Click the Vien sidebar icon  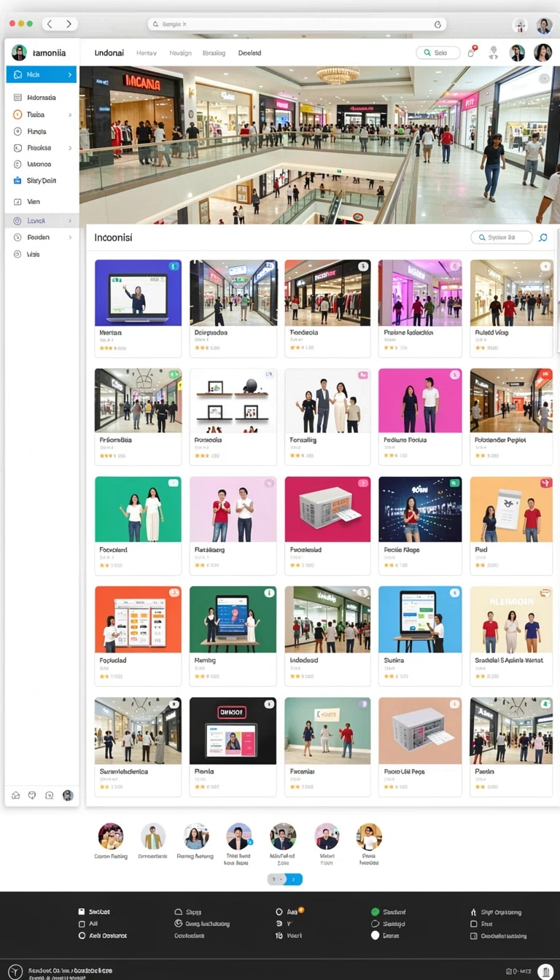pyautogui.click(x=18, y=201)
